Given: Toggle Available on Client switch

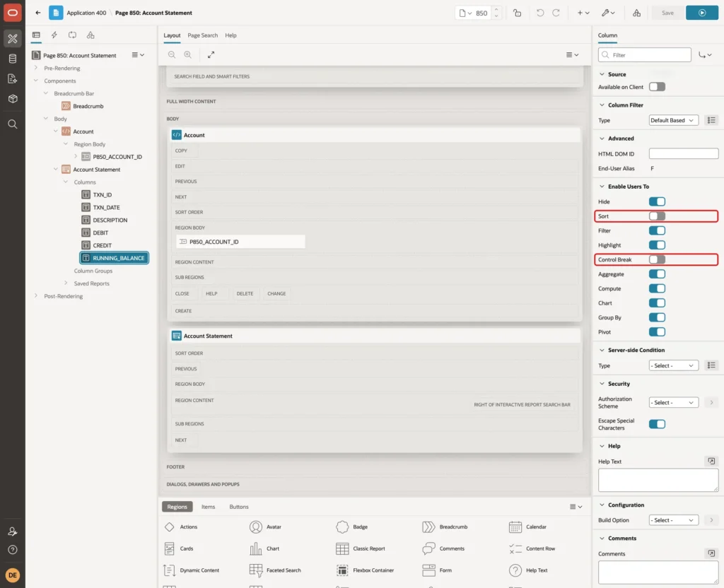Looking at the screenshot, I should tap(657, 87).
